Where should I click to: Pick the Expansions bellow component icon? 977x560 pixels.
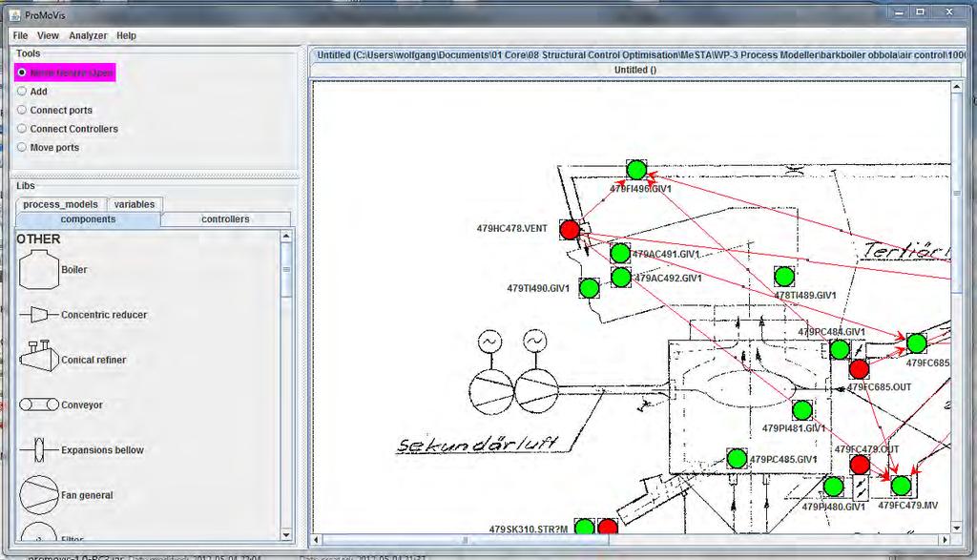coord(38,449)
